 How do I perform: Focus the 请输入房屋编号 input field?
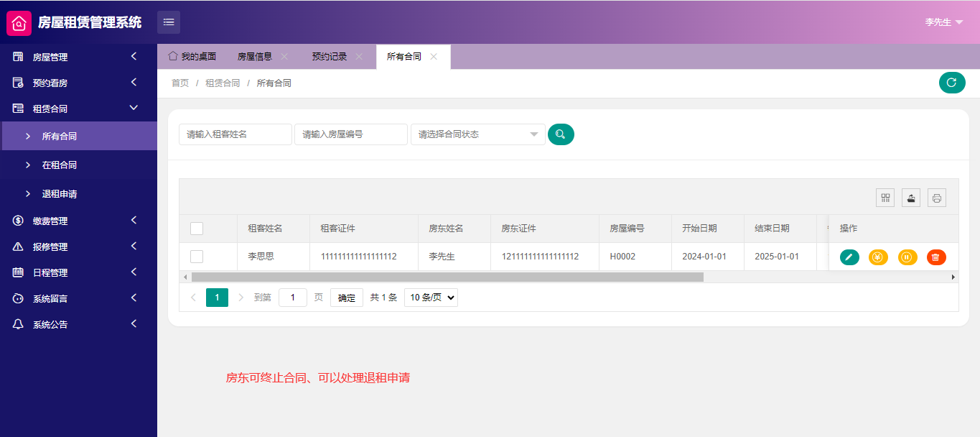point(351,134)
